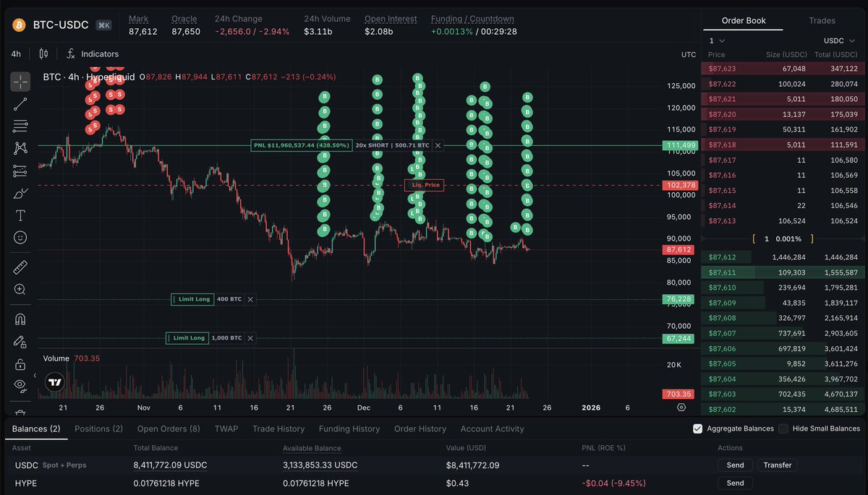Click the 76,228 price axis label
This screenshot has width=868, height=495.
(x=680, y=299)
